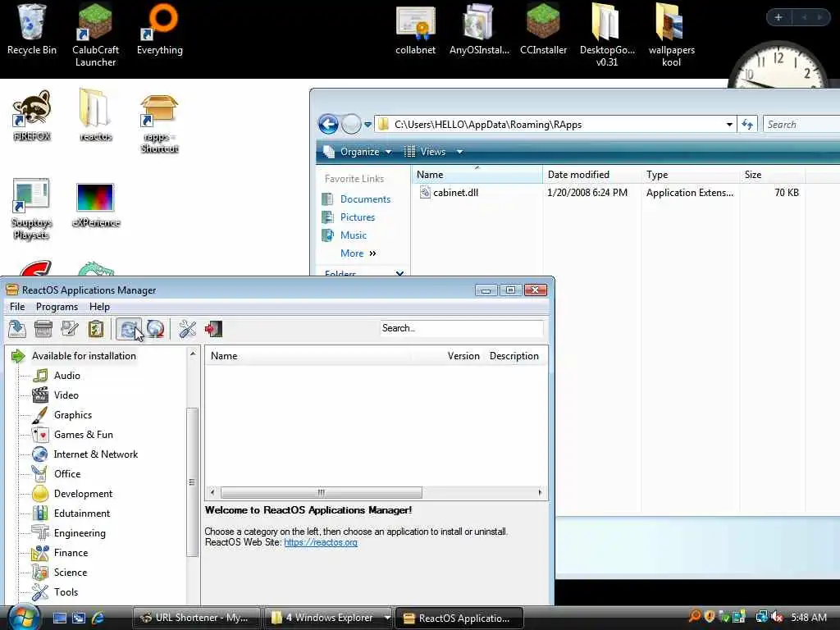The width and height of the screenshot is (840, 630).
Task: Click the Explorer Back button
Action: [328, 125]
